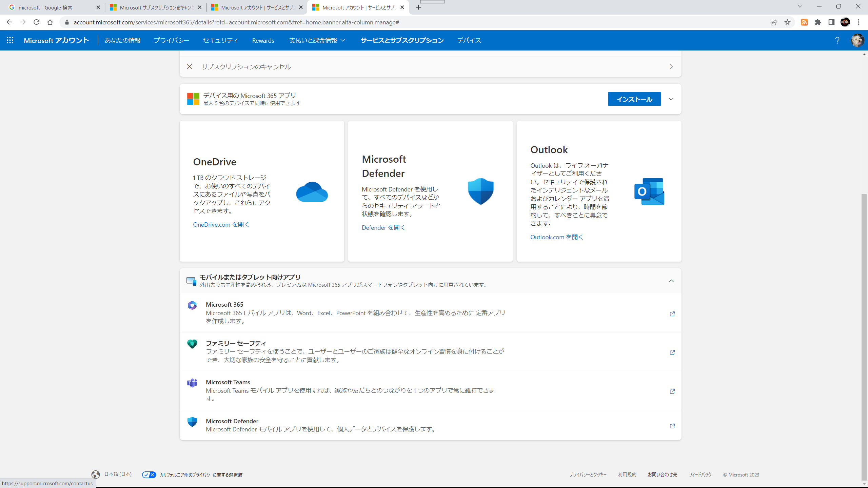Switch to the Microsoft サブスクリプションをキャンセル tab
Viewport: 868px width, 488px height.
pos(155,7)
